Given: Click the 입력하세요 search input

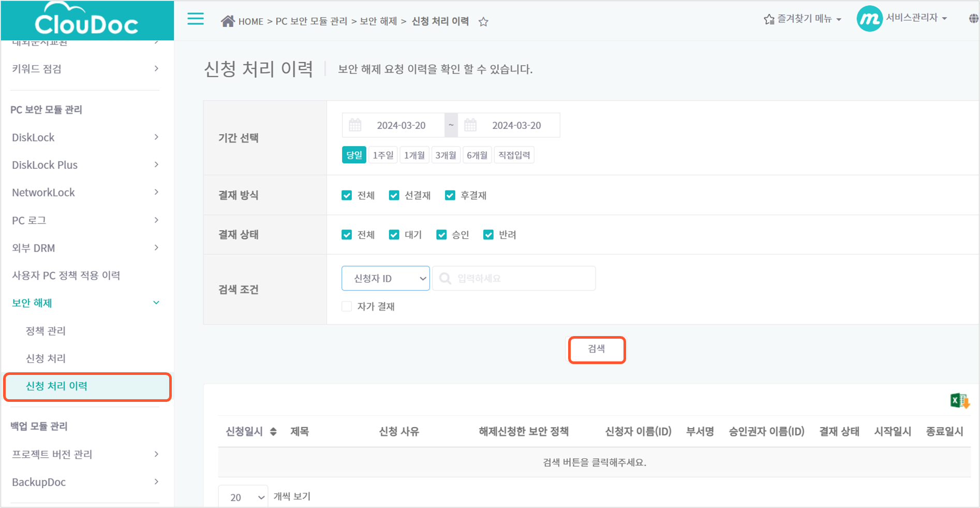Looking at the screenshot, I should coord(514,279).
